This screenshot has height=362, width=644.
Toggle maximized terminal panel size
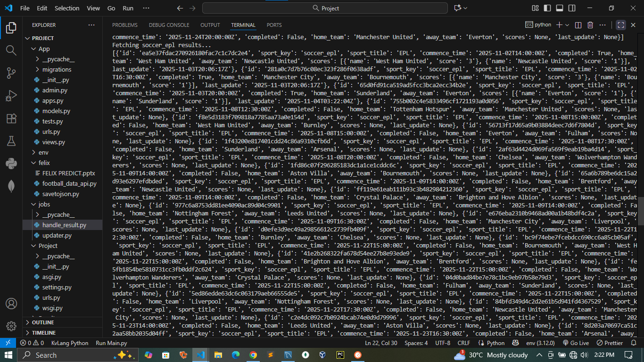pos(621,25)
